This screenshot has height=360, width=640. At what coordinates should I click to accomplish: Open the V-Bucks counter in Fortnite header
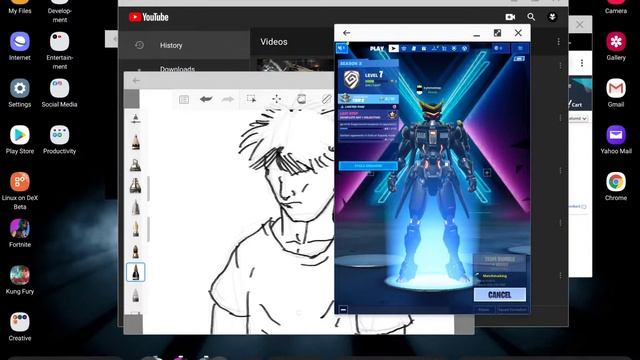(x=500, y=48)
